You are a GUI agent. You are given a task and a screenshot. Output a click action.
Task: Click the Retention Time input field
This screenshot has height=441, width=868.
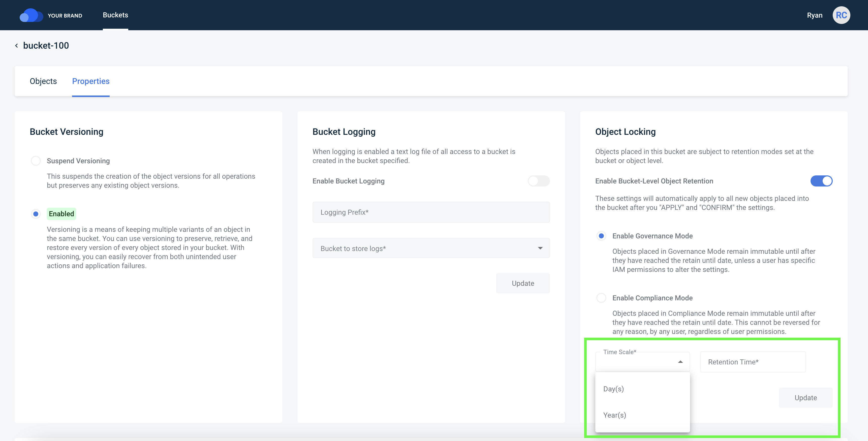[x=753, y=362]
